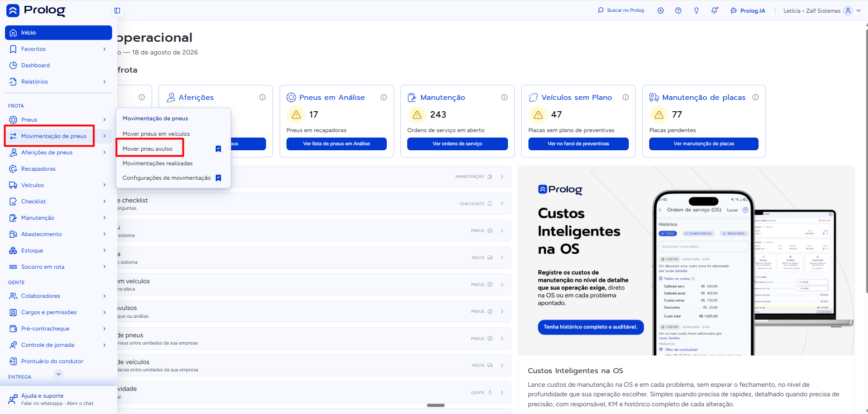
Task: Click the Controle de jornada icon
Action: coord(13,345)
